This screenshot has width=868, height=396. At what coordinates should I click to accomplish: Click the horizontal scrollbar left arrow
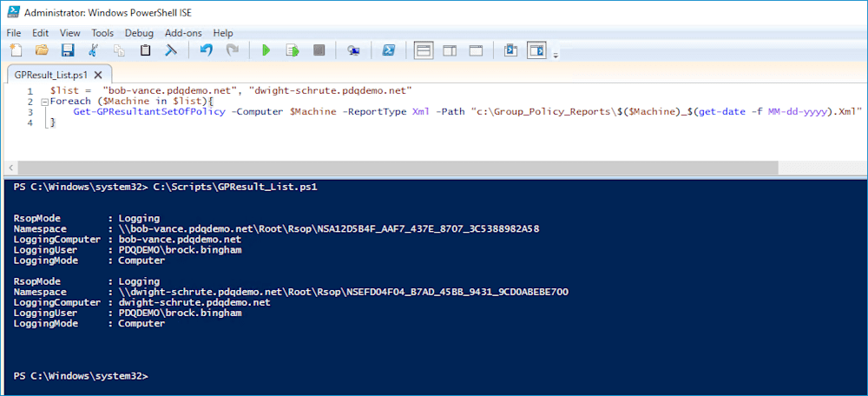tap(10, 168)
